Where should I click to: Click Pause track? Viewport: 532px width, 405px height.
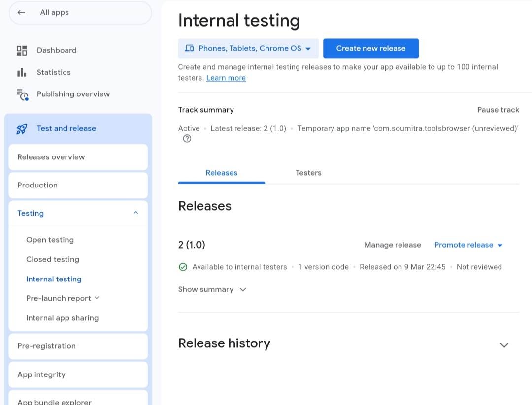tap(498, 110)
